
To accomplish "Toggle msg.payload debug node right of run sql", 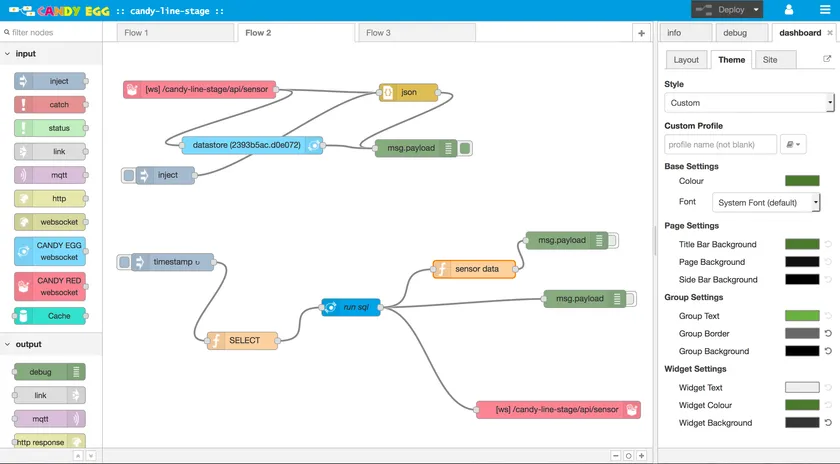I will click(631, 299).
